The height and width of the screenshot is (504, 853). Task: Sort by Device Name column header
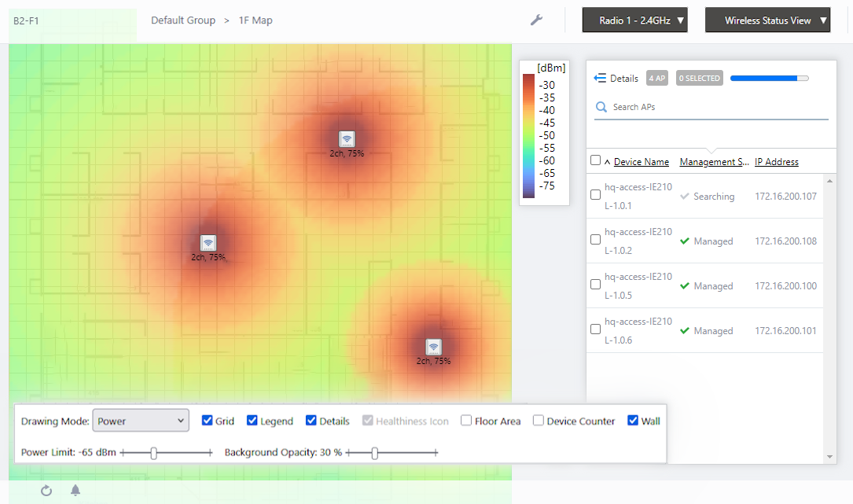point(641,162)
